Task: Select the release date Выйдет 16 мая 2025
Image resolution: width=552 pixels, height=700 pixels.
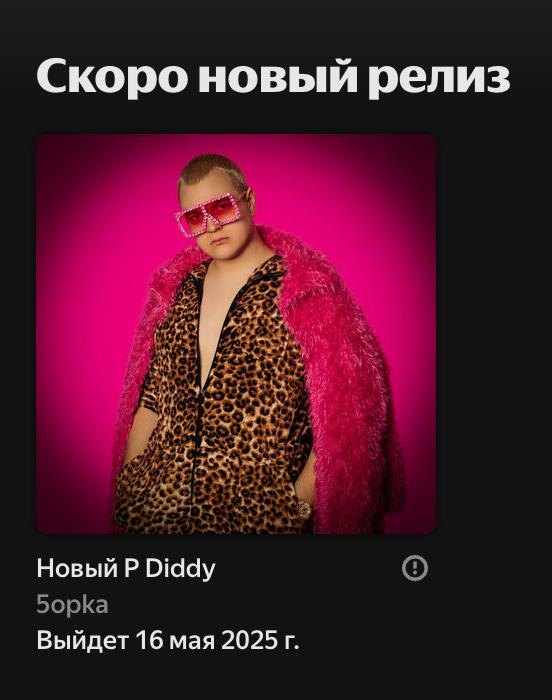Action: point(168,640)
